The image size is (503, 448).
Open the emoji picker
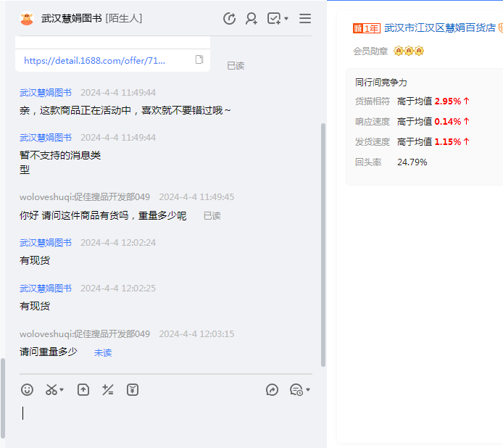pyautogui.click(x=27, y=390)
